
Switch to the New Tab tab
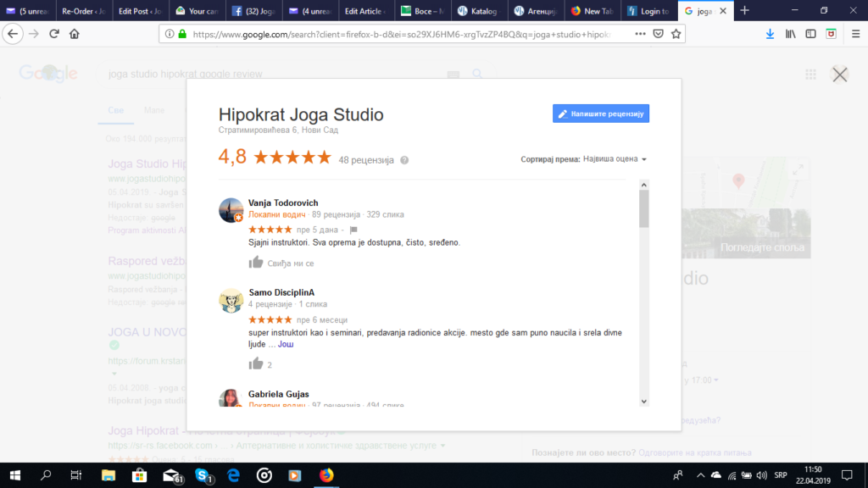coord(592,10)
